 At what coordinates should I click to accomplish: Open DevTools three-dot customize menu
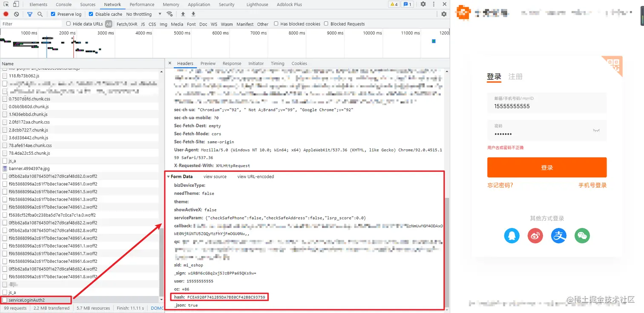coord(433,4)
